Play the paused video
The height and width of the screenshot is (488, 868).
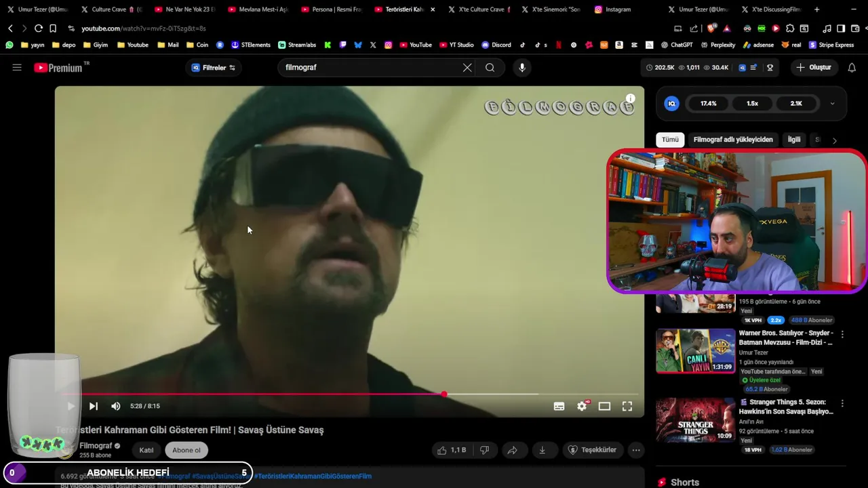71,406
